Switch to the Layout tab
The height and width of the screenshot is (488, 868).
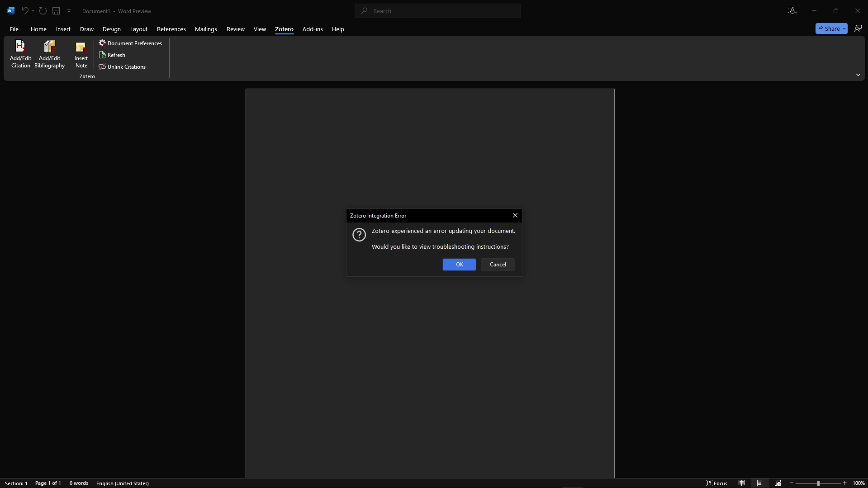[x=139, y=29]
